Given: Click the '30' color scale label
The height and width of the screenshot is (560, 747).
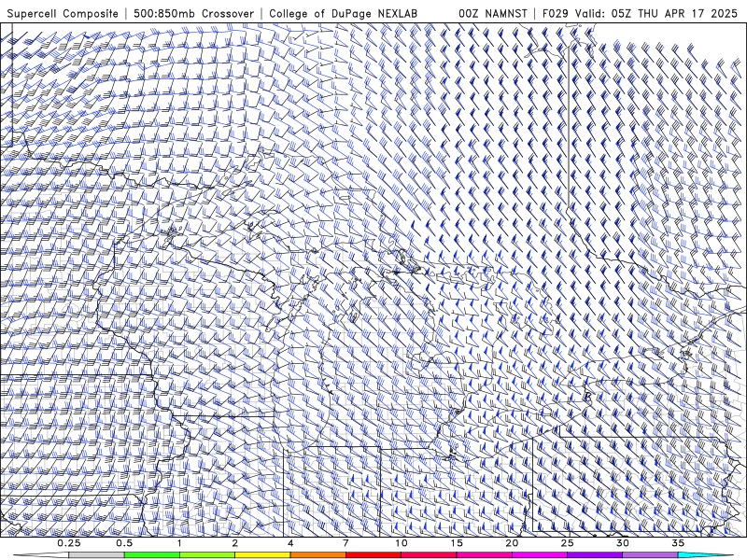Looking at the screenshot, I should (x=623, y=543).
